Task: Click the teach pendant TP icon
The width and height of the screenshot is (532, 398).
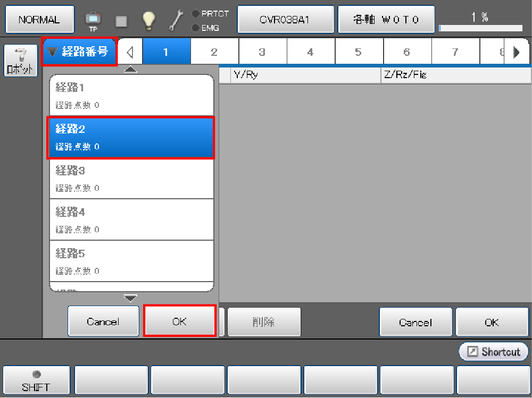Action: click(x=93, y=20)
